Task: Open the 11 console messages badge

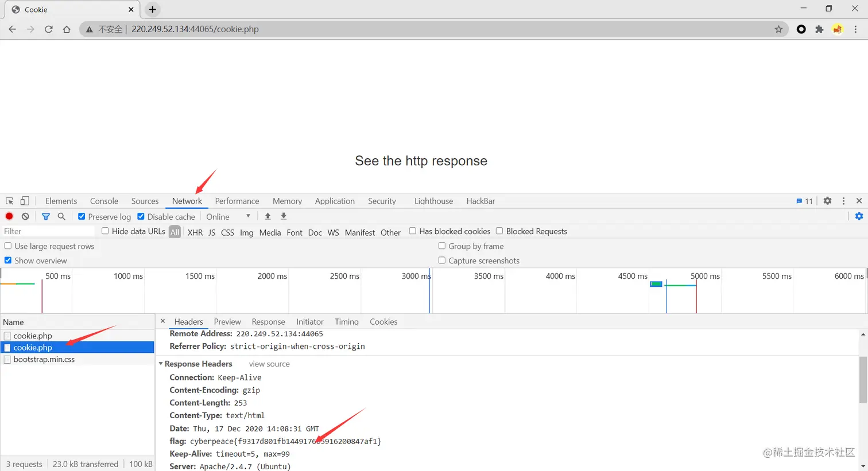Action: click(805, 201)
